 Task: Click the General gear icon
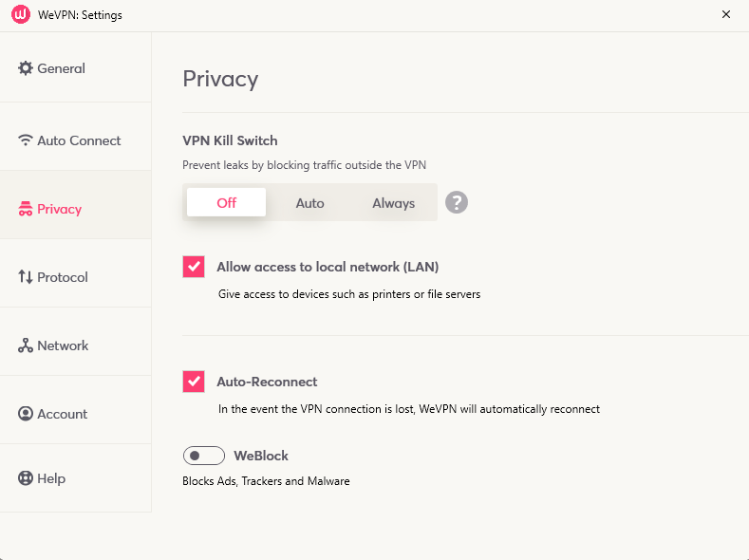pyautogui.click(x=26, y=68)
